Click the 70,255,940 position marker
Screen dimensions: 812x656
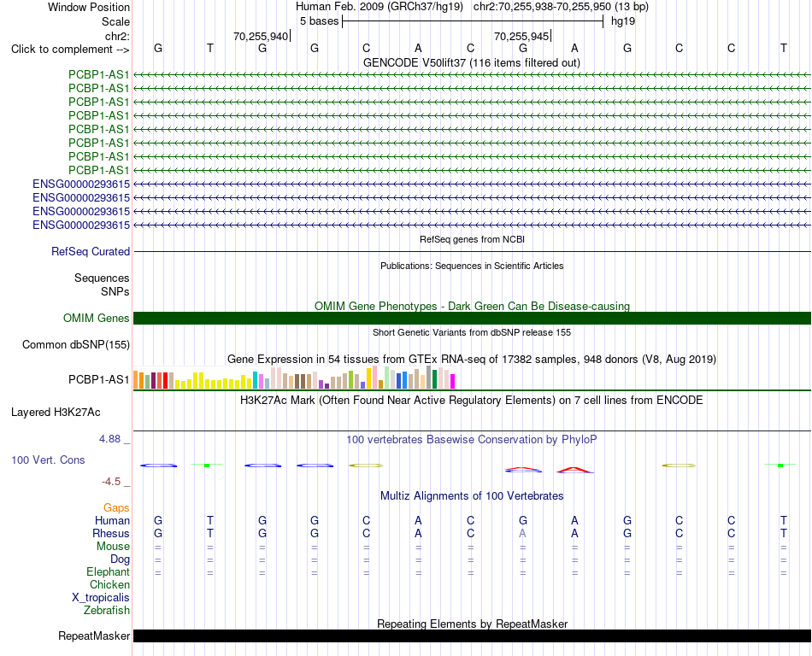pos(261,36)
